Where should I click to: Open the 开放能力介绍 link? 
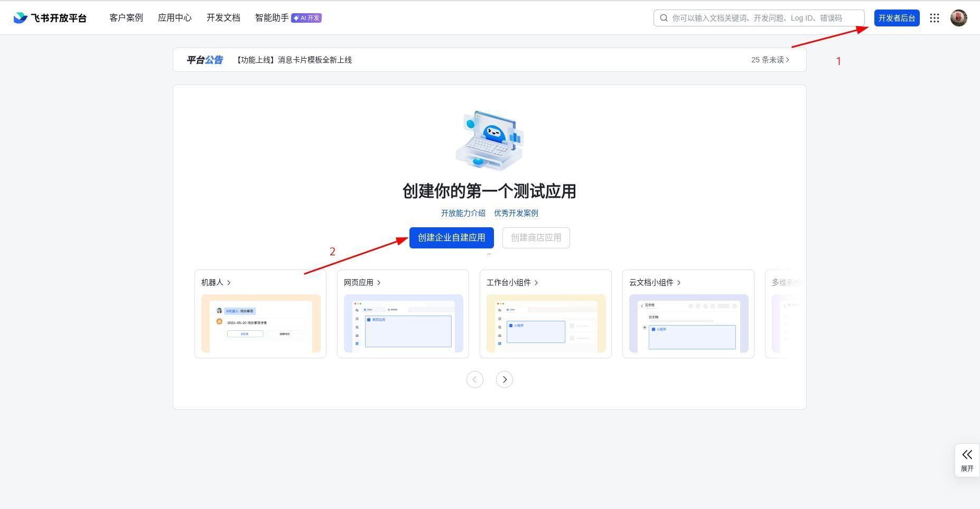(x=463, y=213)
